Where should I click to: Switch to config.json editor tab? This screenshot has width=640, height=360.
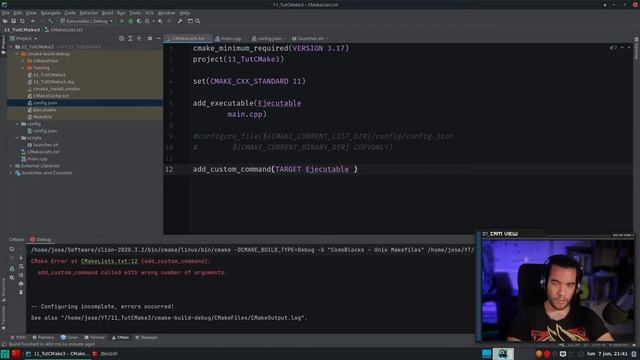(269, 38)
